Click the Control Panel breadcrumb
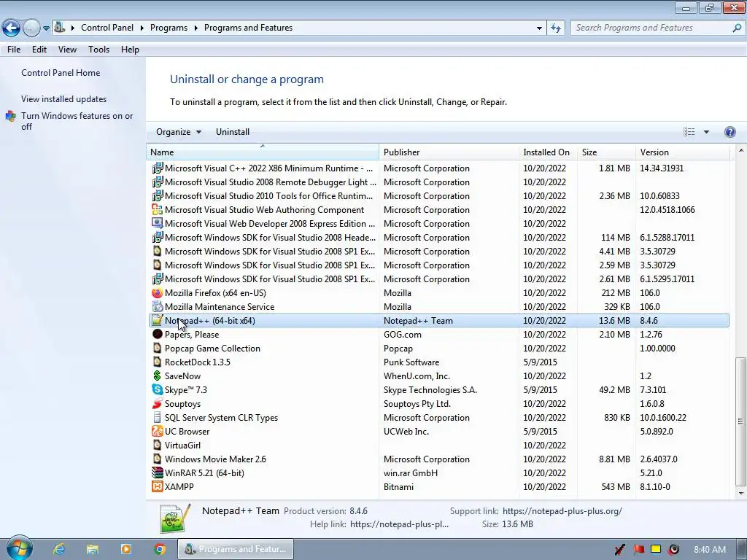This screenshot has height=560, width=747. point(107,28)
